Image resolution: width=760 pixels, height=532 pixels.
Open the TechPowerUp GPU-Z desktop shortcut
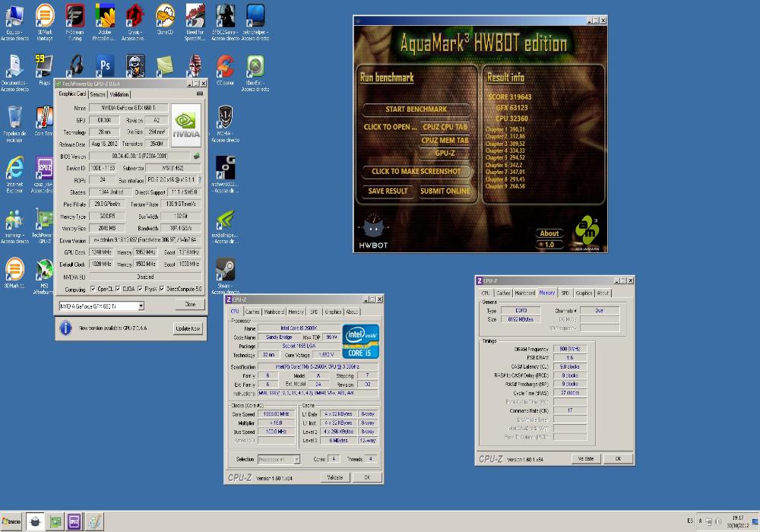43,226
